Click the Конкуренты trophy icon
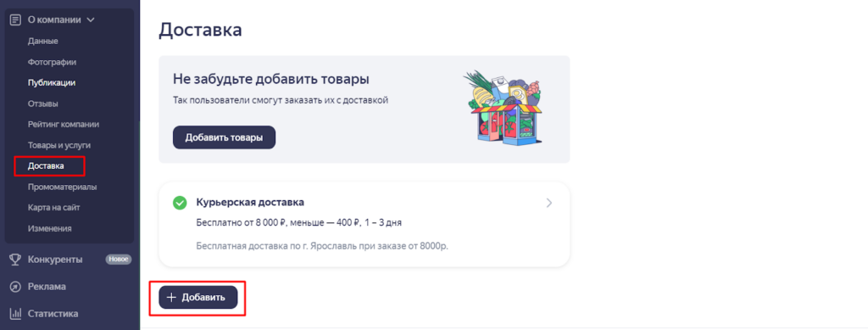This screenshot has width=868, height=330. click(x=15, y=259)
